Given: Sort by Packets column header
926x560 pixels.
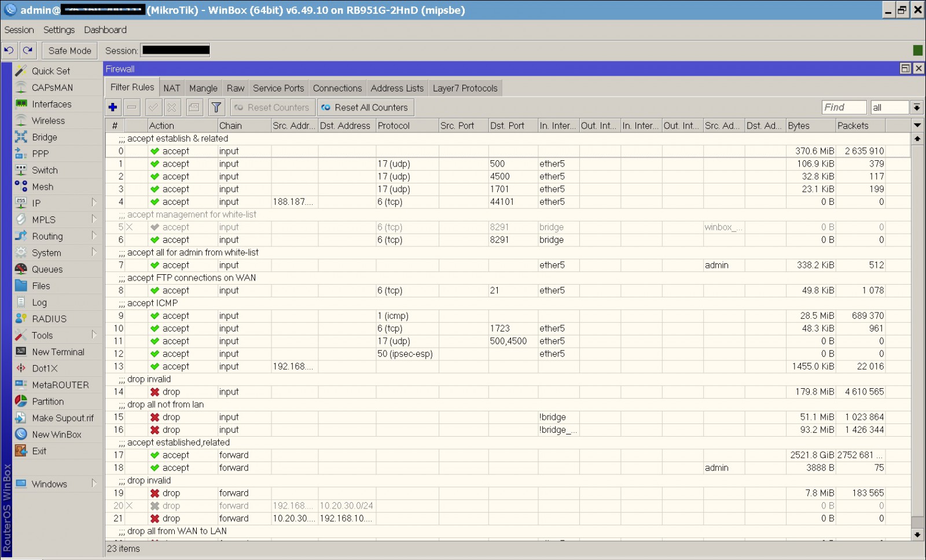Looking at the screenshot, I should (x=861, y=126).
